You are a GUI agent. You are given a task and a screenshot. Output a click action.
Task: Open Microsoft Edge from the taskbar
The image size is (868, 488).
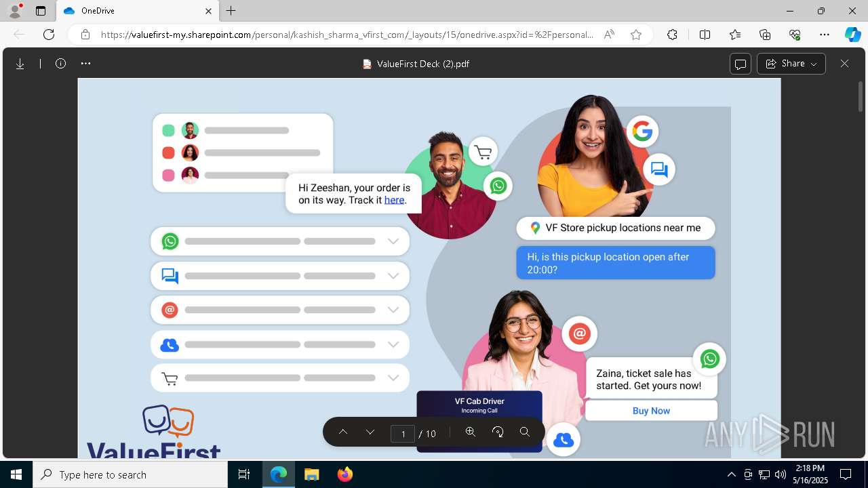pos(279,474)
